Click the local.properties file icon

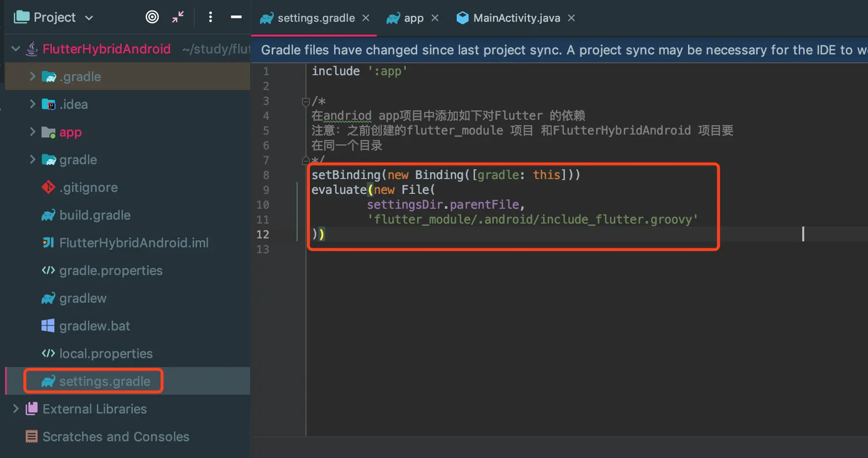click(x=48, y=354)
